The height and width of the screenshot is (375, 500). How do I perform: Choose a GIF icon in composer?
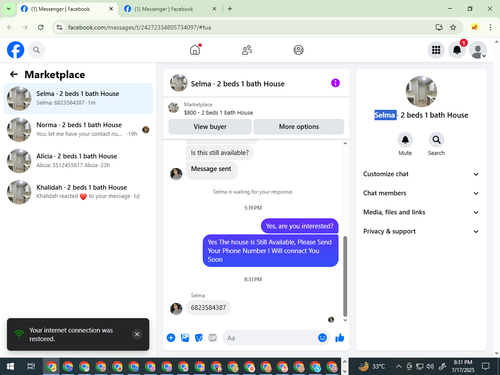point(212,338)
